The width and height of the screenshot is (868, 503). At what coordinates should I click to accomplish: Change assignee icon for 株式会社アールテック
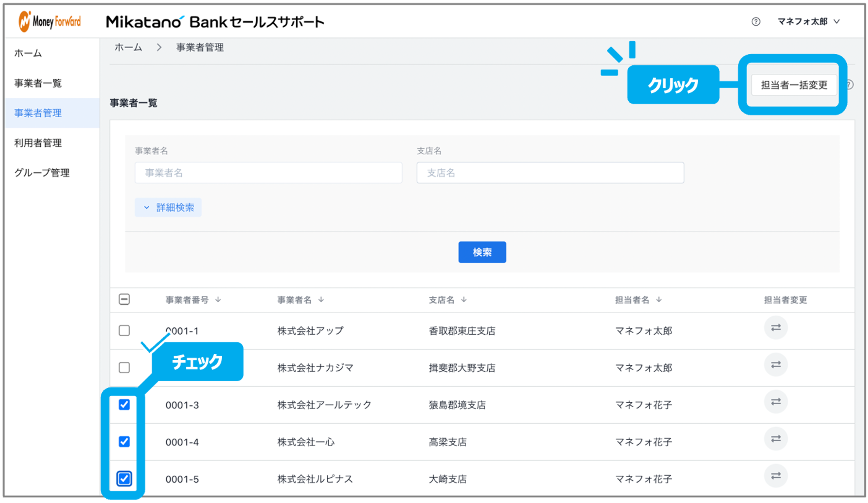[776, 402]
